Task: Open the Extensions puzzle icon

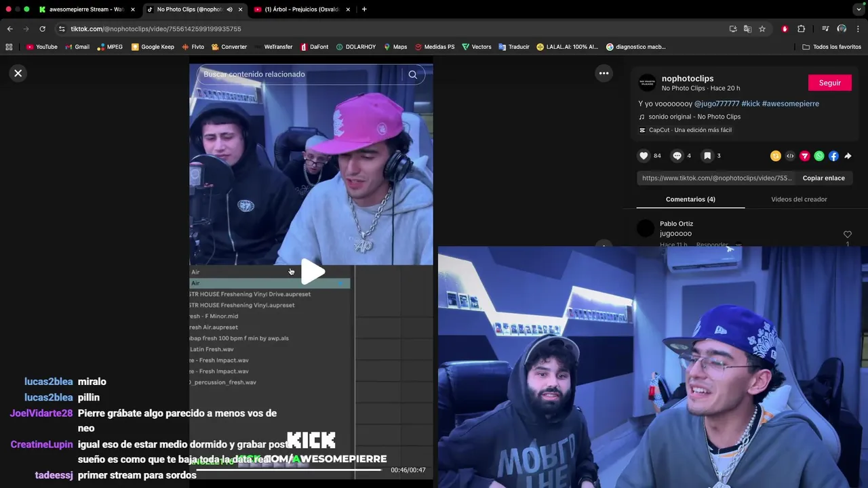Action: 801,29
